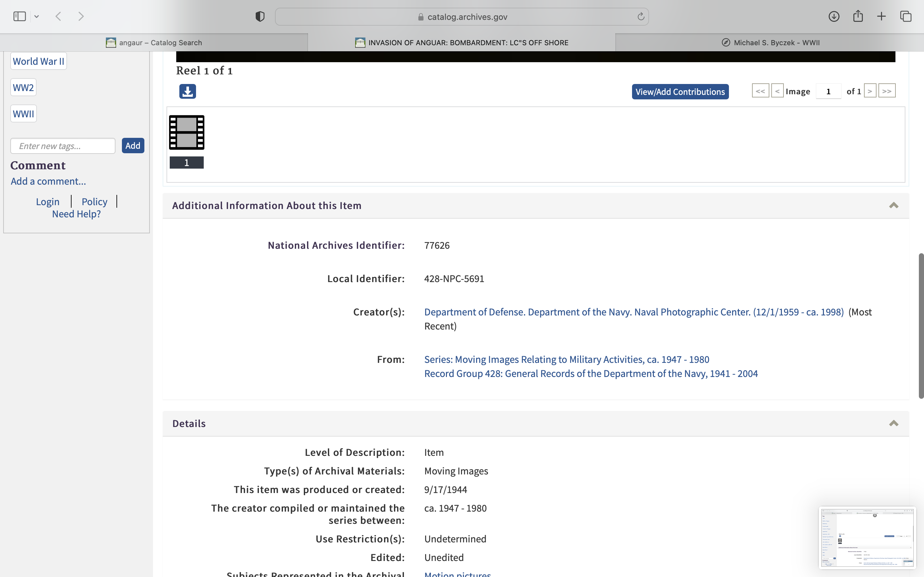Collapse Additional Information About this Item section
The width and height of the screenshot is (924, 577).
[x=894, y=206]
